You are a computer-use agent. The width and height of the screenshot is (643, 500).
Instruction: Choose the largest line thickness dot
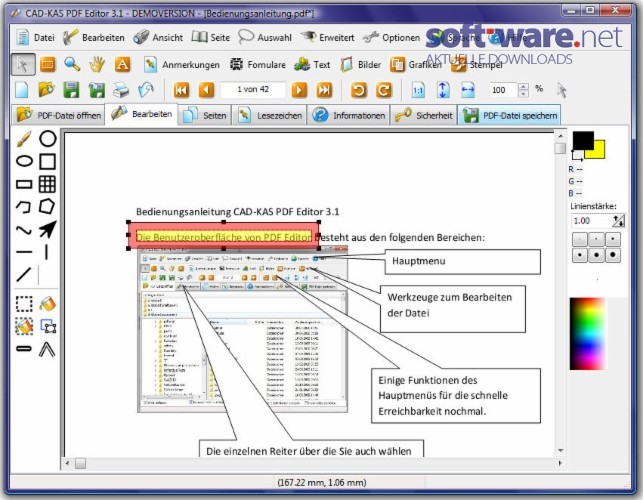[613, 255]
